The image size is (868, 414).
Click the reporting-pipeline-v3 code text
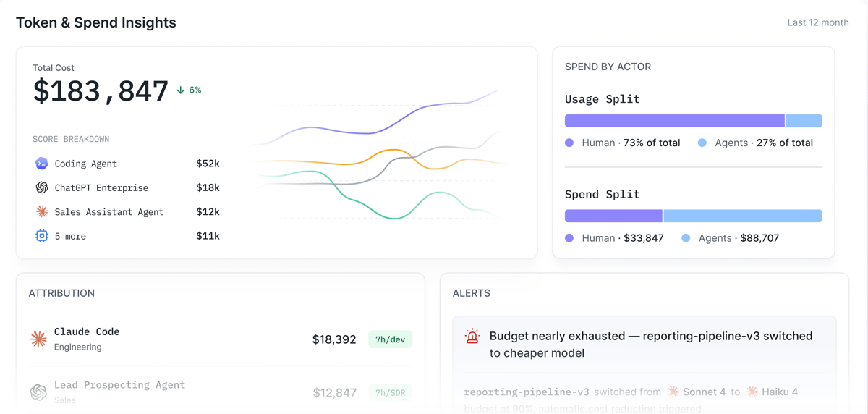[527, 392]
